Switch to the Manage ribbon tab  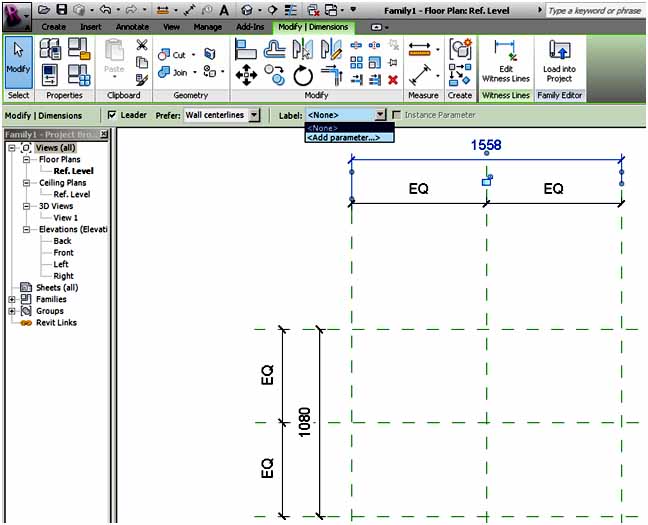point(207,27)
